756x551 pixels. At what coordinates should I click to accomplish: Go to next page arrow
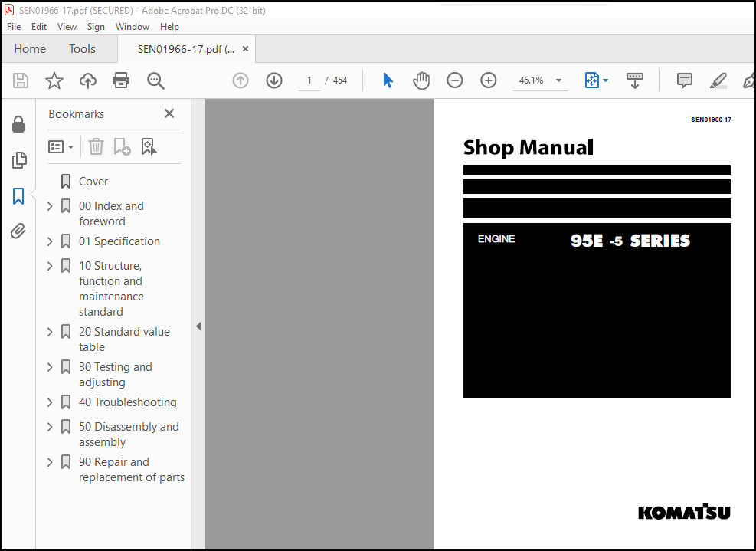(274, 80)
